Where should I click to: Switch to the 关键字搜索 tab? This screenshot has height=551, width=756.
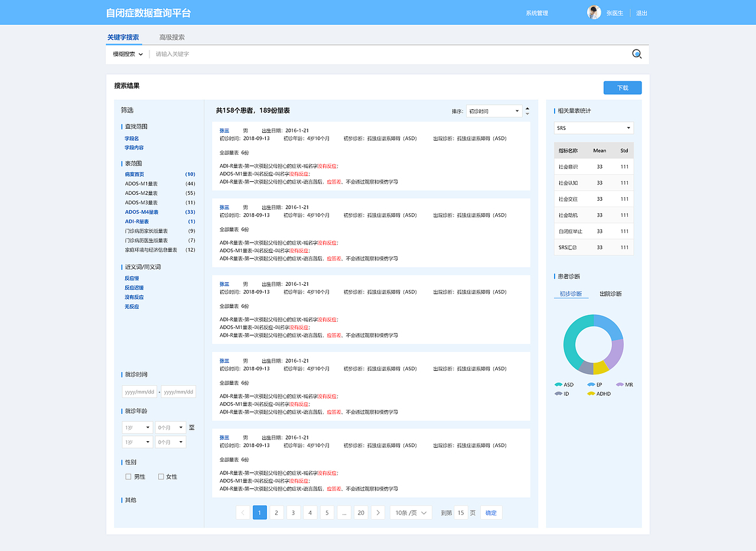(x=123, y=37)
